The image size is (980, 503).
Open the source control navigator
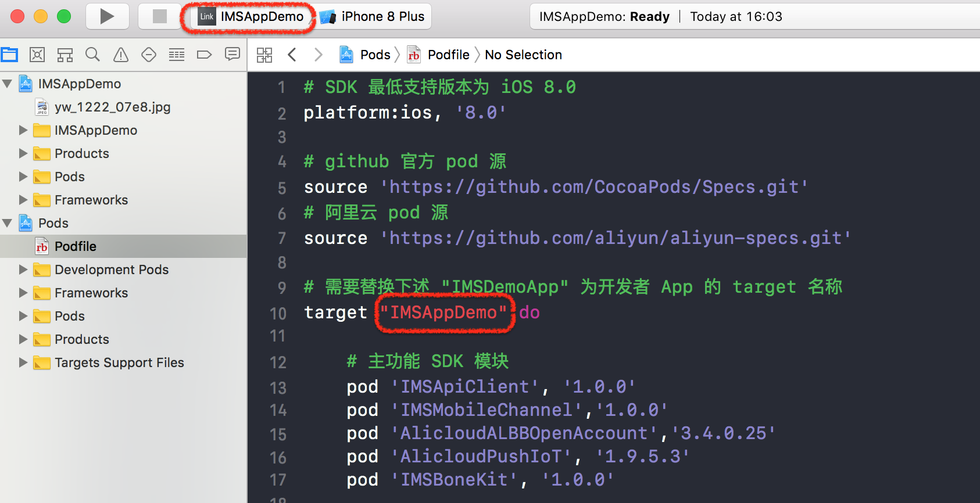(37, 55)
